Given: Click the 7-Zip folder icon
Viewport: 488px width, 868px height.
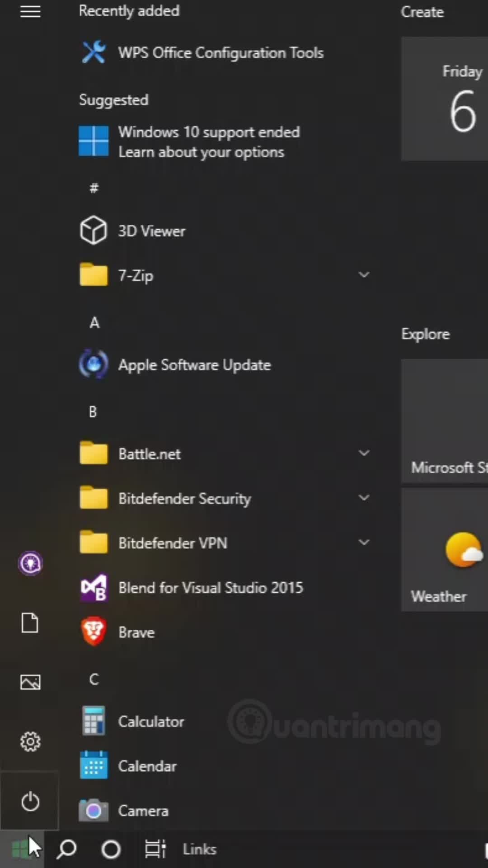Looking at the screenshot, I should click(x=94, y=274).
